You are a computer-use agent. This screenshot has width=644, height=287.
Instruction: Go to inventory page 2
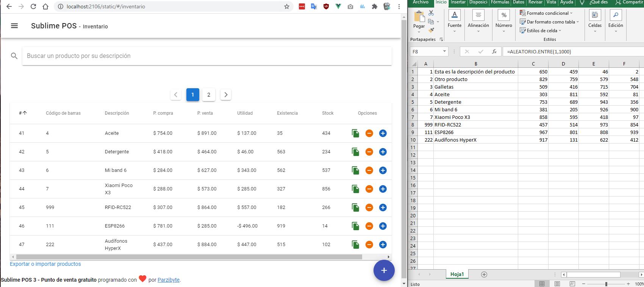209,95
